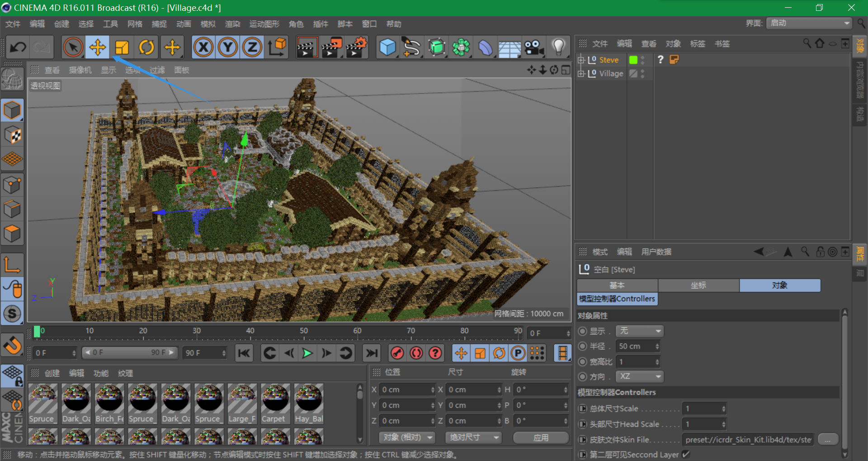Open the 方向 dropdown showing XZ
This screenshot has height=461, width=868.
coord(639,376)
